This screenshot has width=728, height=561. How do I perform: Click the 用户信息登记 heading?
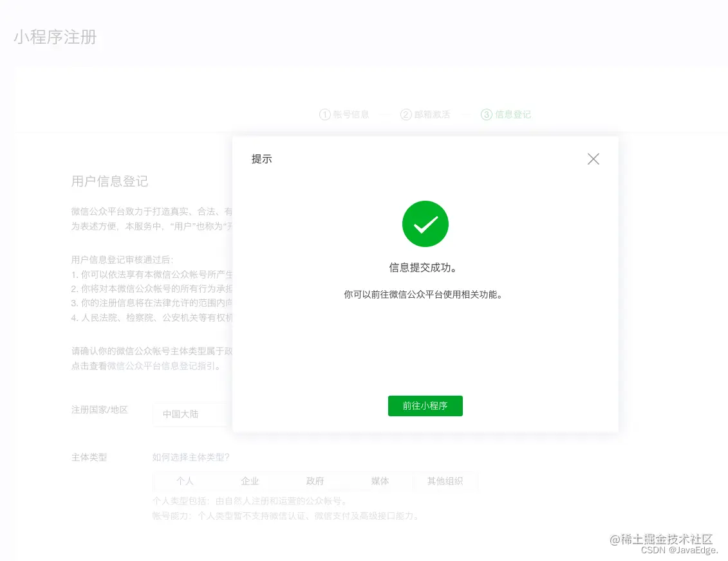click(109, 181)
